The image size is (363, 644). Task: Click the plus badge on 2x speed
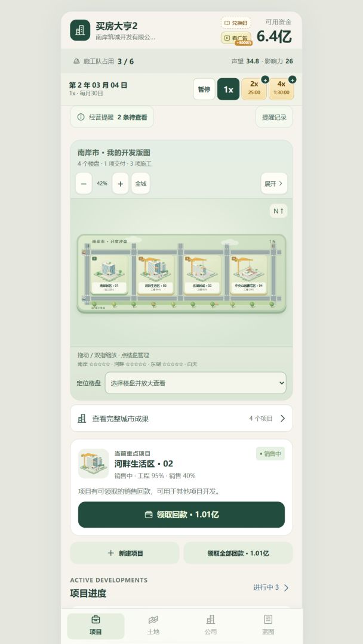click(265, 80)
